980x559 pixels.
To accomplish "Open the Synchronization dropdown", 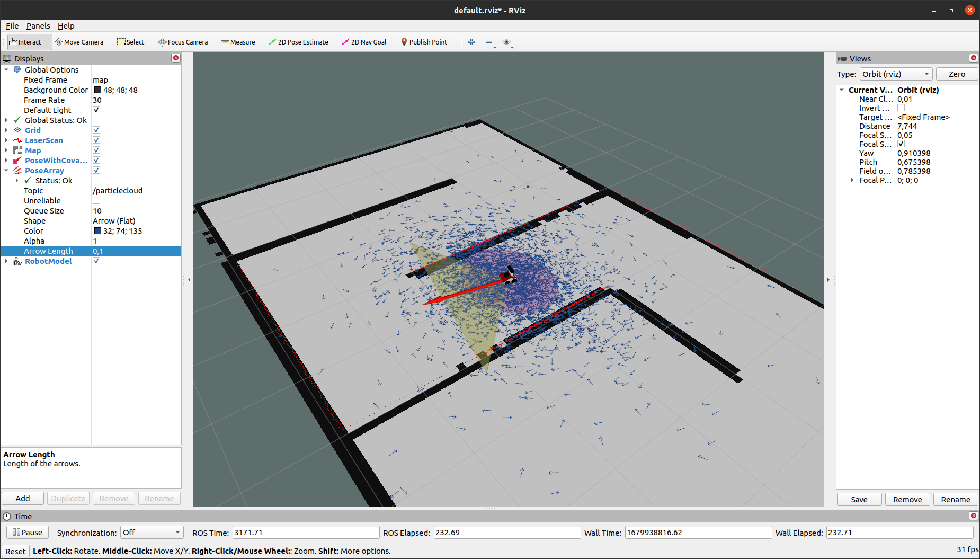I will 152,533.
